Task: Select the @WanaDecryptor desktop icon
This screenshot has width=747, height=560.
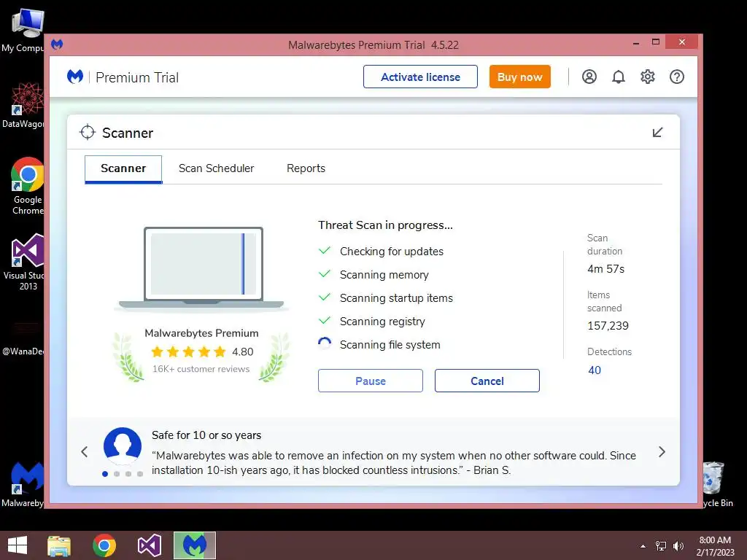Action: 23,338
